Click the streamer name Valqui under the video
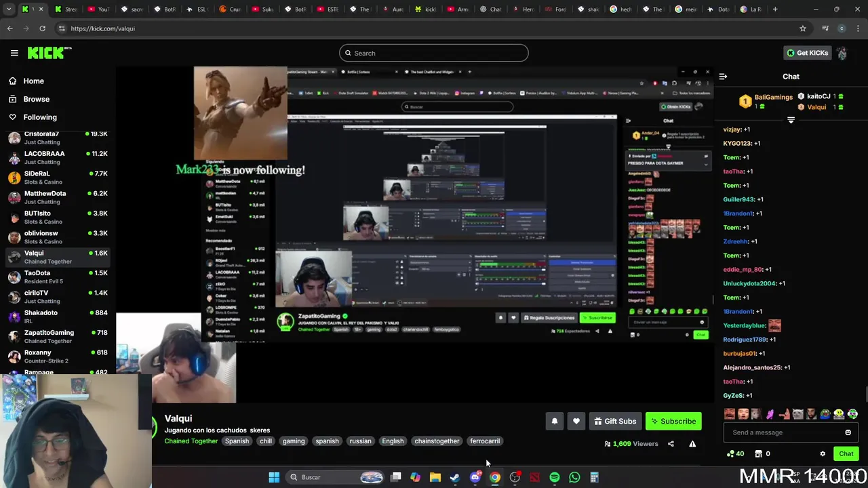Screen dimensions: 868x488 coord(178,418)
